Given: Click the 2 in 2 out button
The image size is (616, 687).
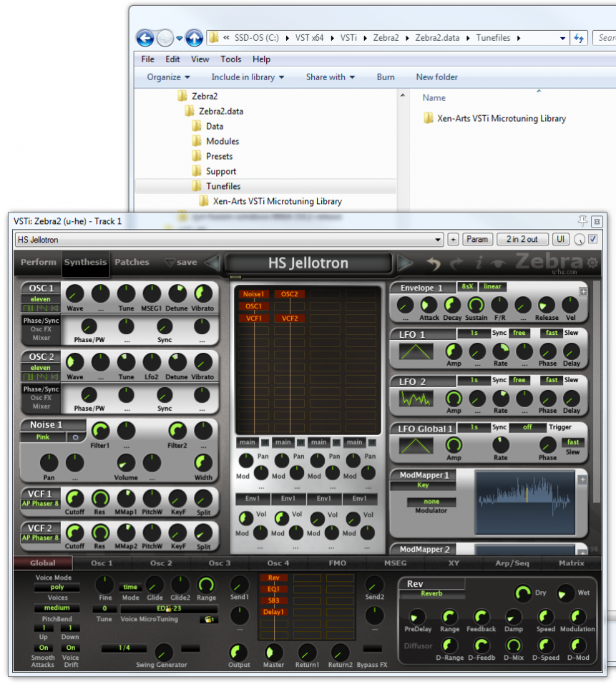Looking at the screenshot, I should tap(522, 239).
